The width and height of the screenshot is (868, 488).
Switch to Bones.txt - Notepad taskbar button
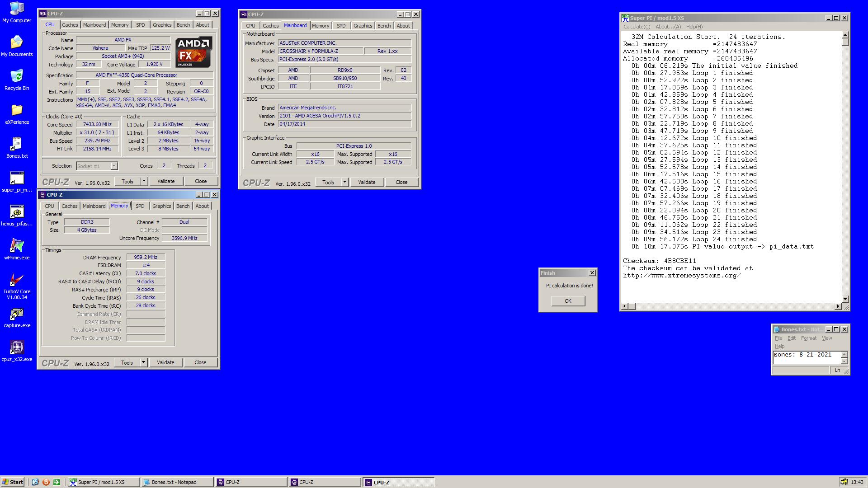tap(177, 482)
